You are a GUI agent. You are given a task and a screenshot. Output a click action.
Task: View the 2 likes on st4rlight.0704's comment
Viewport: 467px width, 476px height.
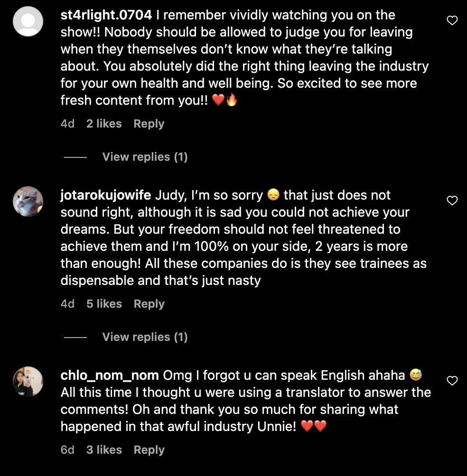[x=104, y=124]
